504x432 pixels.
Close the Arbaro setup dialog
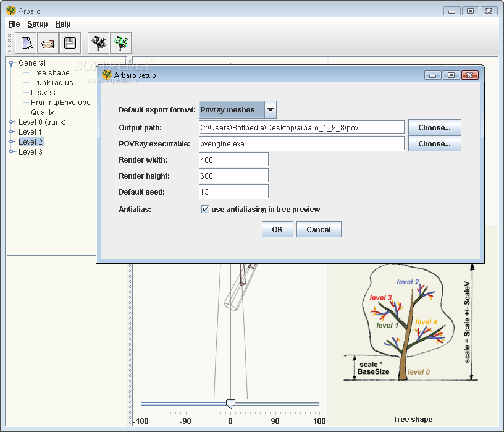pyautogui.click(x=470, y=75)
